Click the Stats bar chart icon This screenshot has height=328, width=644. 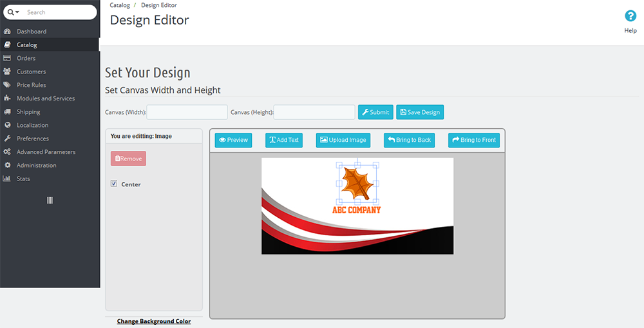click(x=7, y=178)
